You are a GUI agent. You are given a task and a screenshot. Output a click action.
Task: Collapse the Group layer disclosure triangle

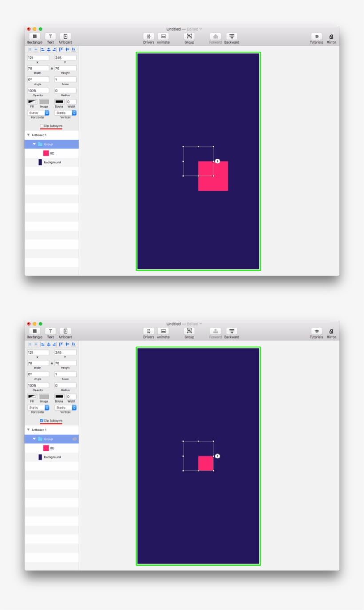click(x=34, y=144)
